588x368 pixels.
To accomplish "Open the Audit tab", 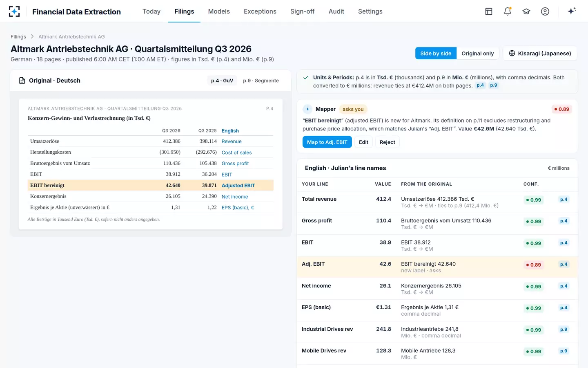I will click(x=336, y=11).
